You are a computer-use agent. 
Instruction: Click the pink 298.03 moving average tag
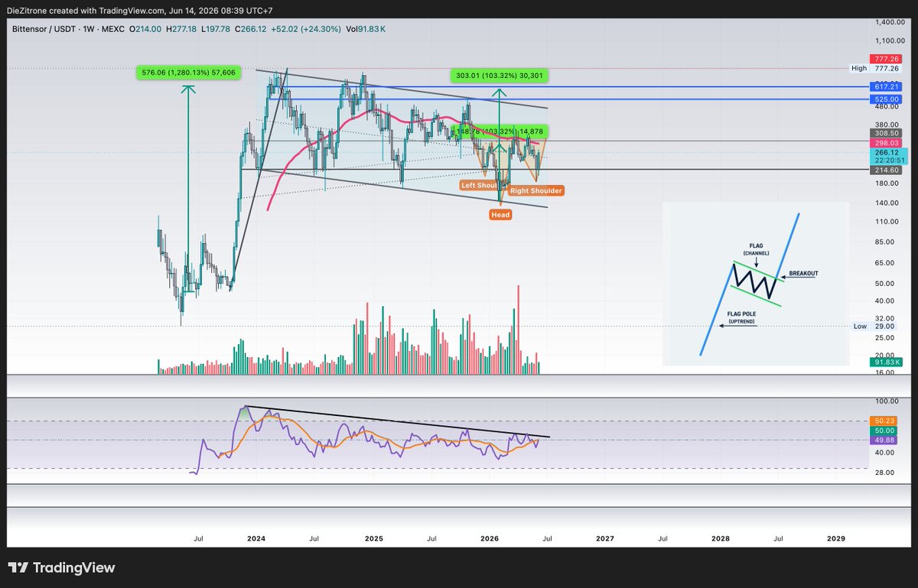coord(886,143)
